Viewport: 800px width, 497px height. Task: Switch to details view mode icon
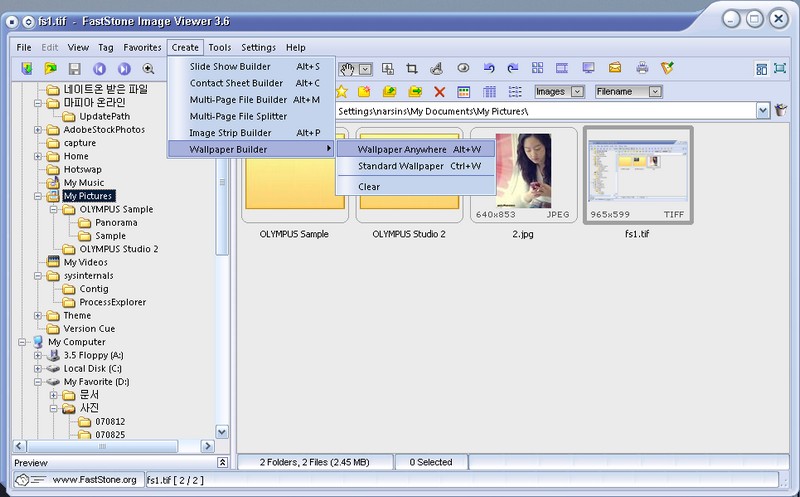489,92
